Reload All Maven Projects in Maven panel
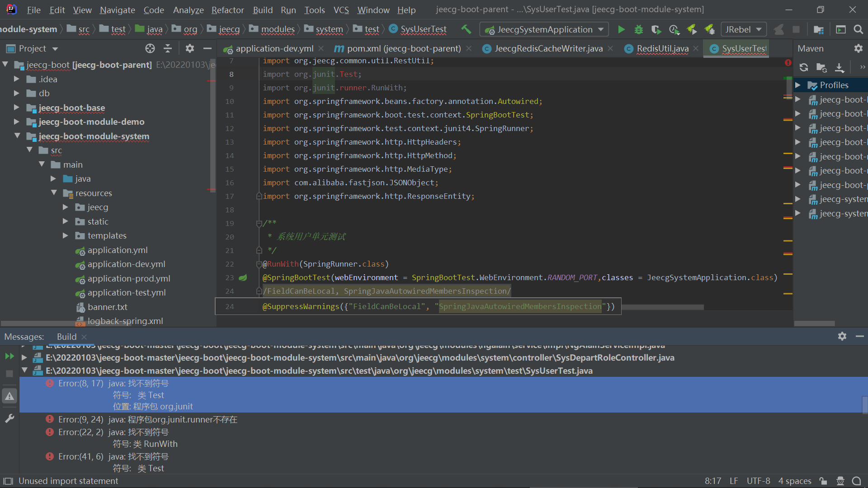 pos(804,67)
